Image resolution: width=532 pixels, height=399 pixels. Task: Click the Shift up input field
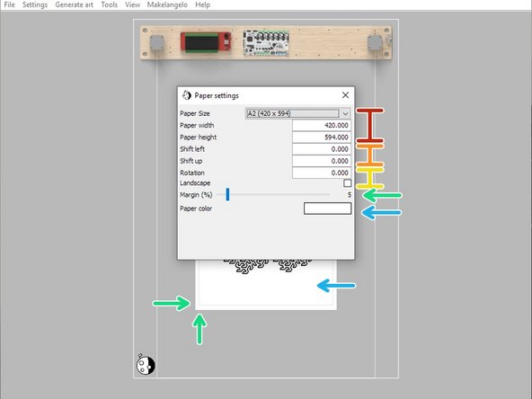tap(322, 161)
